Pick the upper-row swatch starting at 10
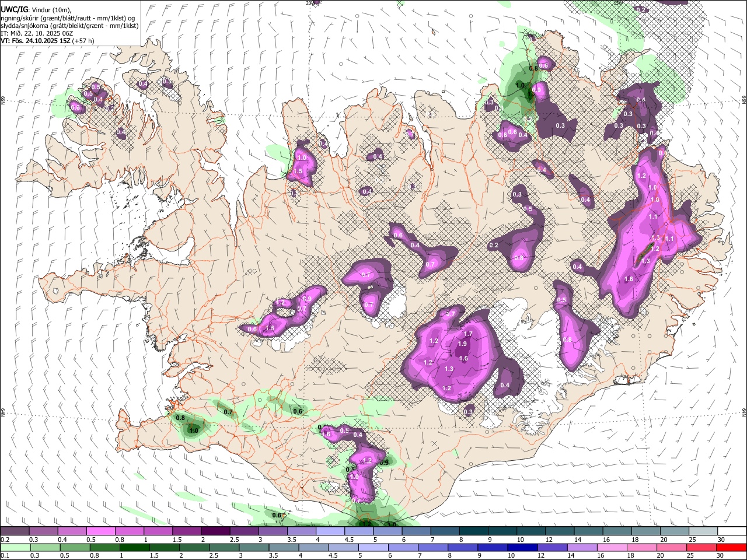The image size is (747, 560). [x=531, y=531]
